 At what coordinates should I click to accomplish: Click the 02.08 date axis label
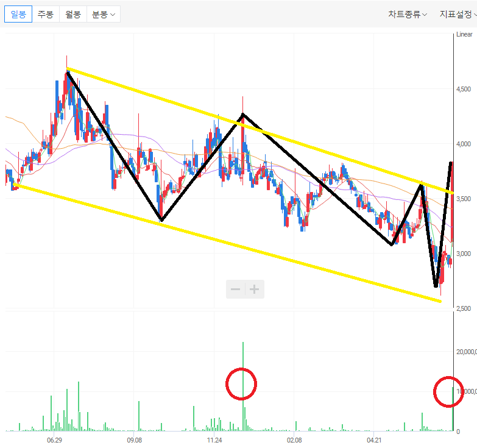pos(294,440)
